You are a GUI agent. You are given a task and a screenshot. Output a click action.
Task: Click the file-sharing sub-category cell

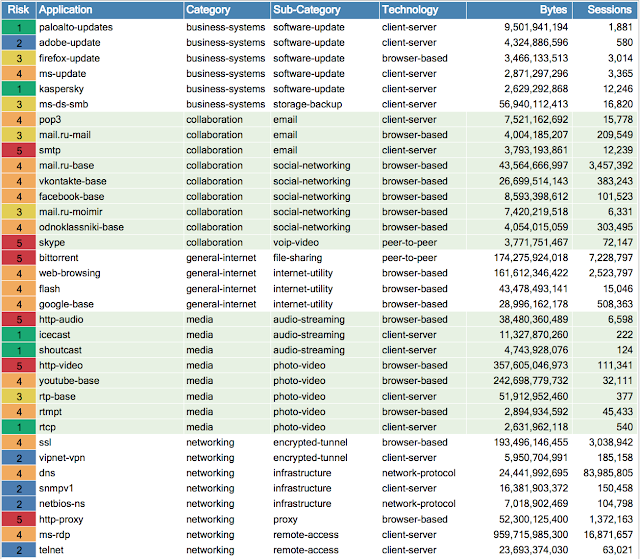[x=298, y=258]
